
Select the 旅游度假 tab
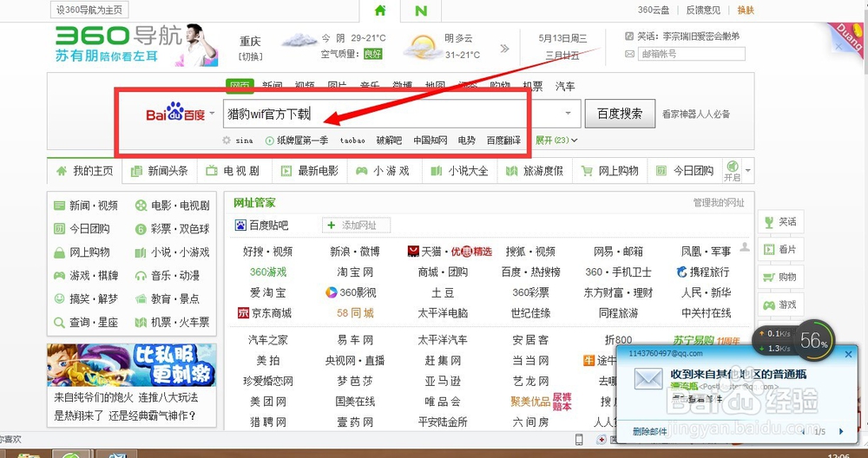(534, 171)
